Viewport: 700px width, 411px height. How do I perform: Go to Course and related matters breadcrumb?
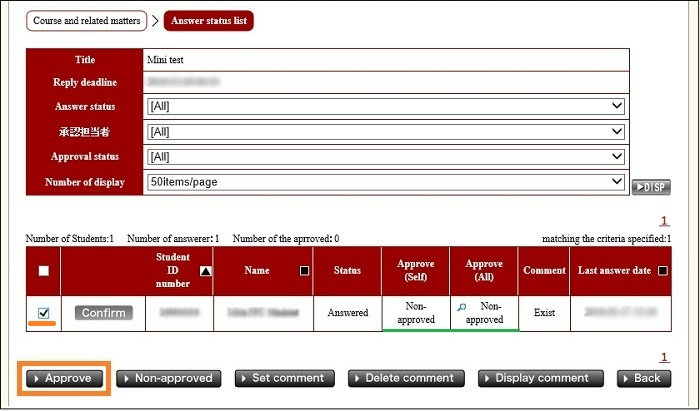[x=87, y=21]
